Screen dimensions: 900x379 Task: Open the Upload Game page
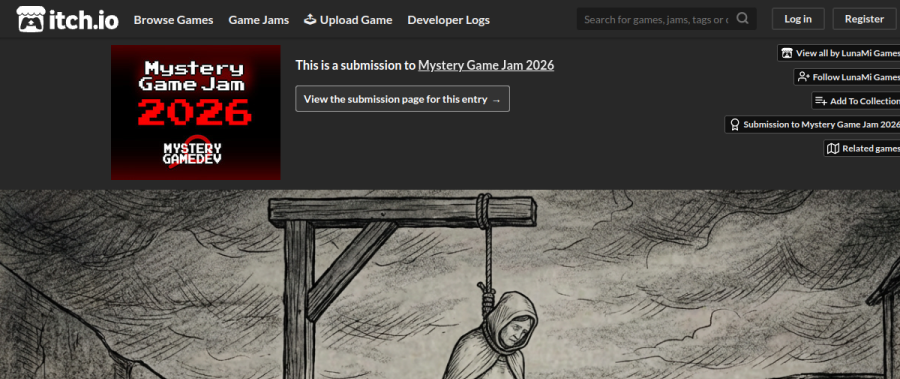tap(348, 20)
